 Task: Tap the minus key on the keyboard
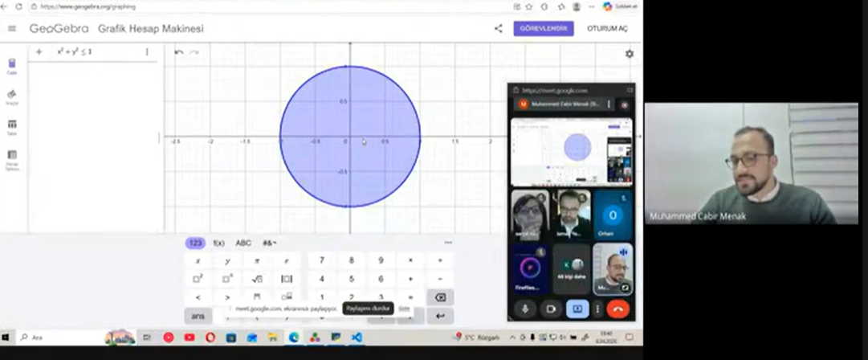coord(440,279)
